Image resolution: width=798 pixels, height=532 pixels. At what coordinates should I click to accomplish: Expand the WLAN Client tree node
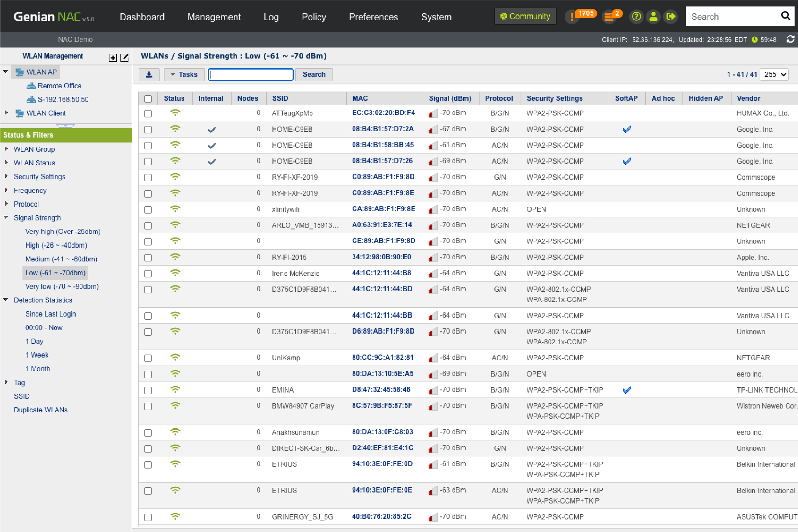pos(6,113)
